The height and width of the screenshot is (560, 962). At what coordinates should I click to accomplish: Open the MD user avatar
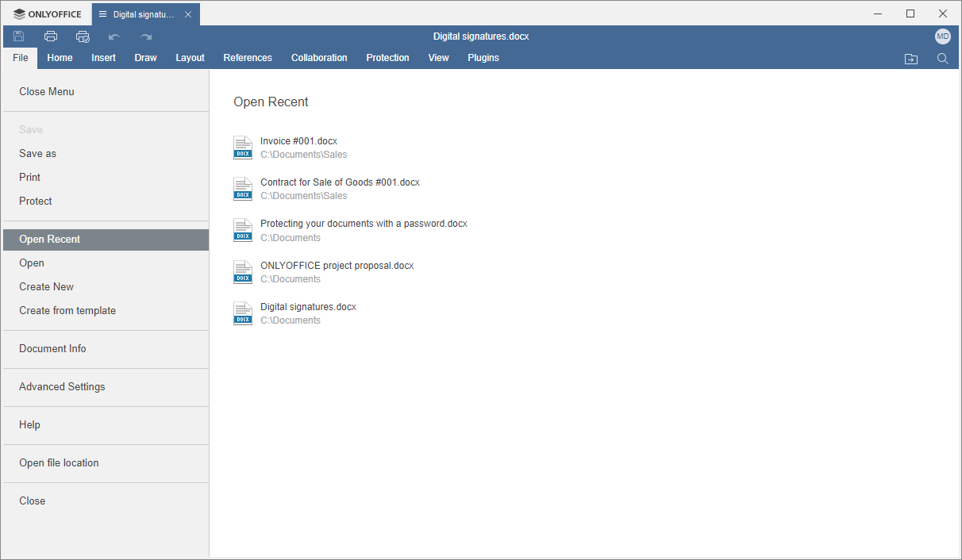[942, 36]
